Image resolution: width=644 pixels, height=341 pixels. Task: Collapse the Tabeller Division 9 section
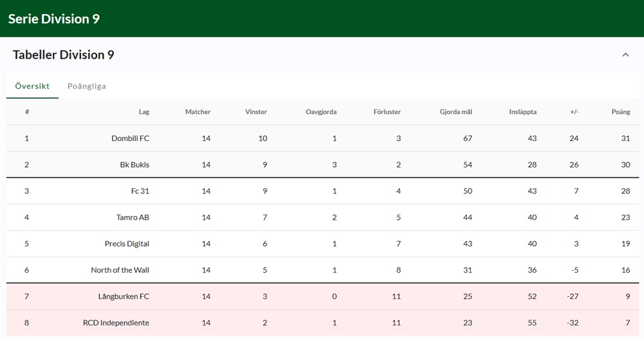tap(625, 55)
